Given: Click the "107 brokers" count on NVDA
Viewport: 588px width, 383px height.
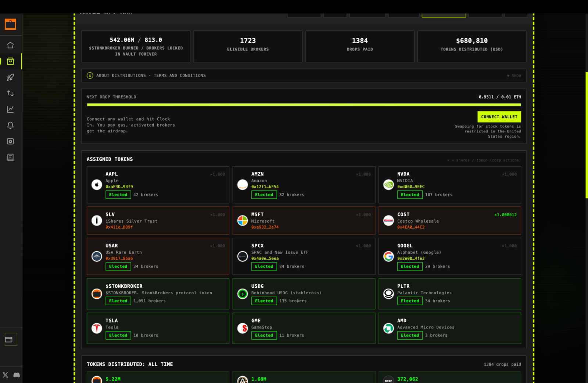Looking at the screenshot, I should pos(439,195).
